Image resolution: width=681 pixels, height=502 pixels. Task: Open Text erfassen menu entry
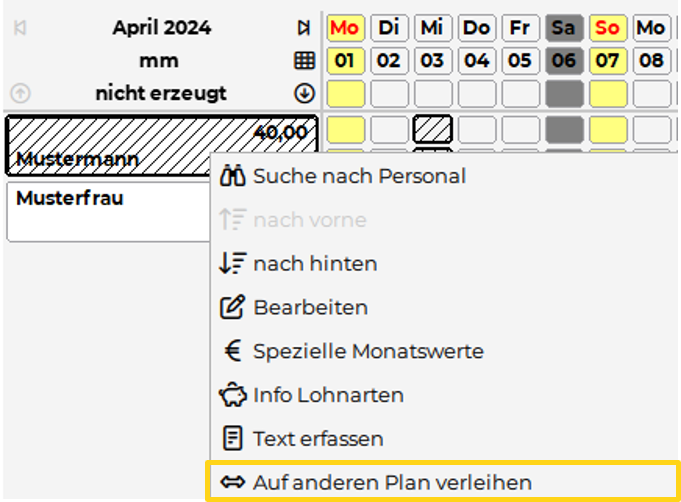pos(318,439)
